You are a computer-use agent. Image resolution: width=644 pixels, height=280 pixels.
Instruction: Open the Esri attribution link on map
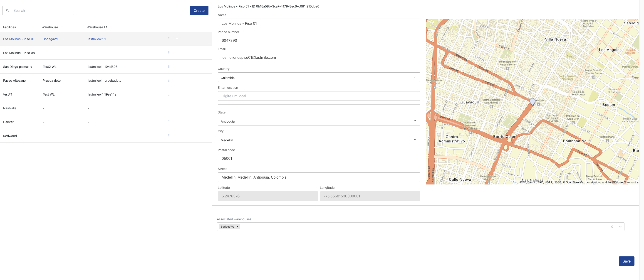click(515, 183)
